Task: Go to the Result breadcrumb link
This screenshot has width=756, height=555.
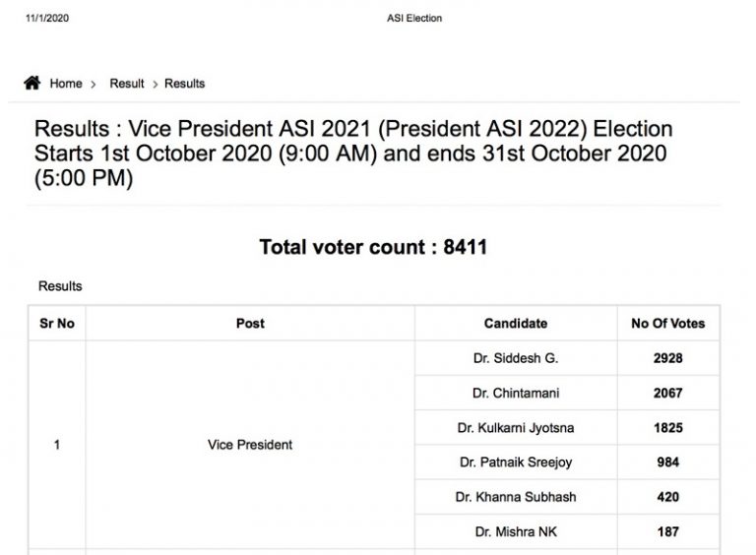Action: (x=127, y=84)
